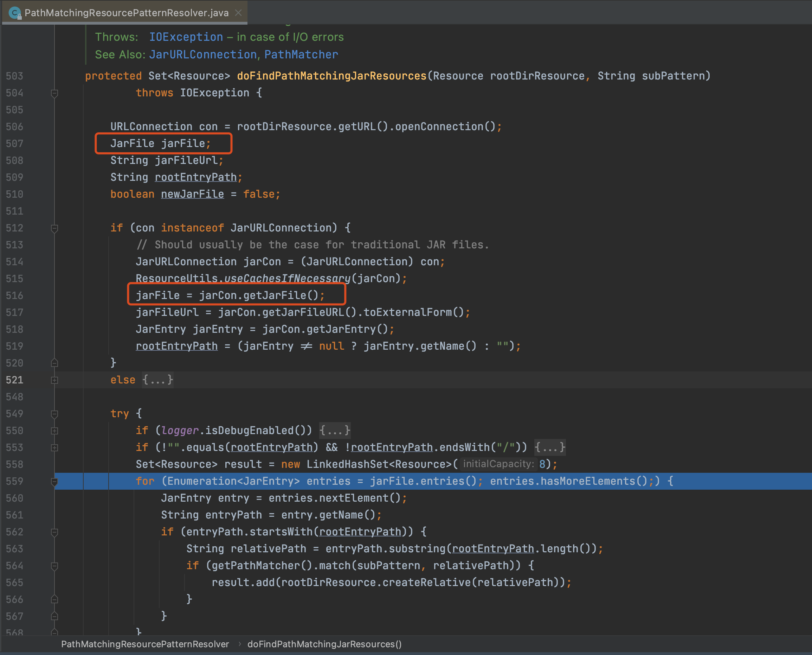Click the {...} placeholder after logger.isDebugEnabled()
812x655 pixels.
tap(335, 430)
